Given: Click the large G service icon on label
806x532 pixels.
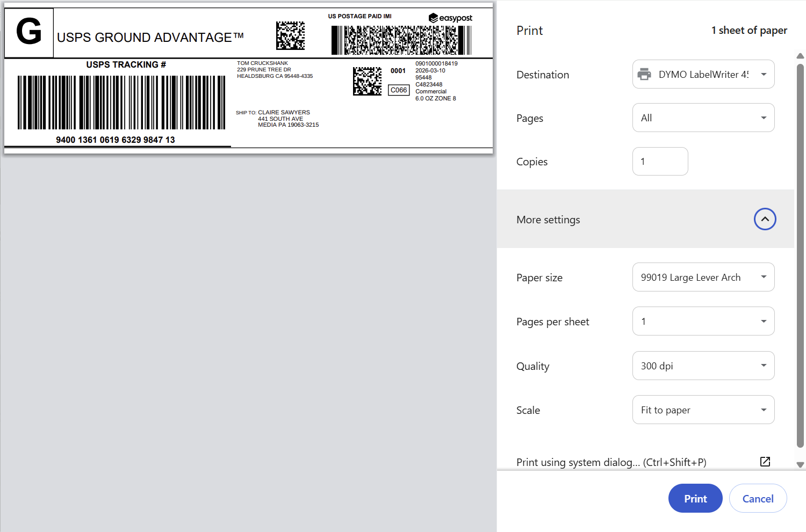Looking at the screenshot, I should point(29,32).
